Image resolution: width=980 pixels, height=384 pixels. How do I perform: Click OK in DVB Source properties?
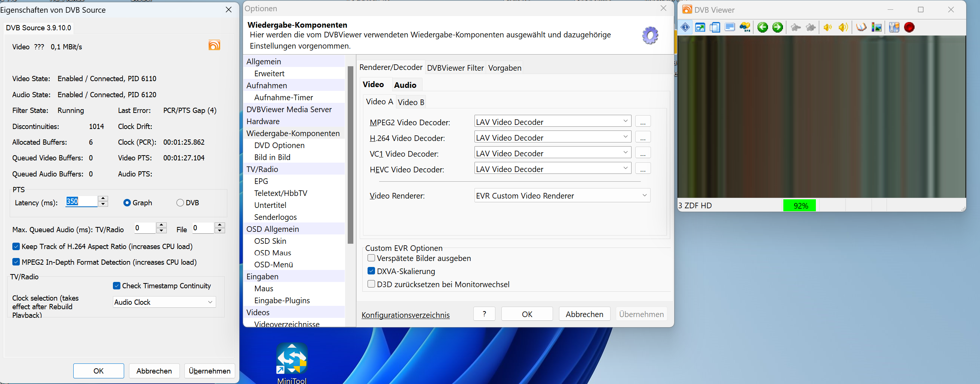point(99,371)
